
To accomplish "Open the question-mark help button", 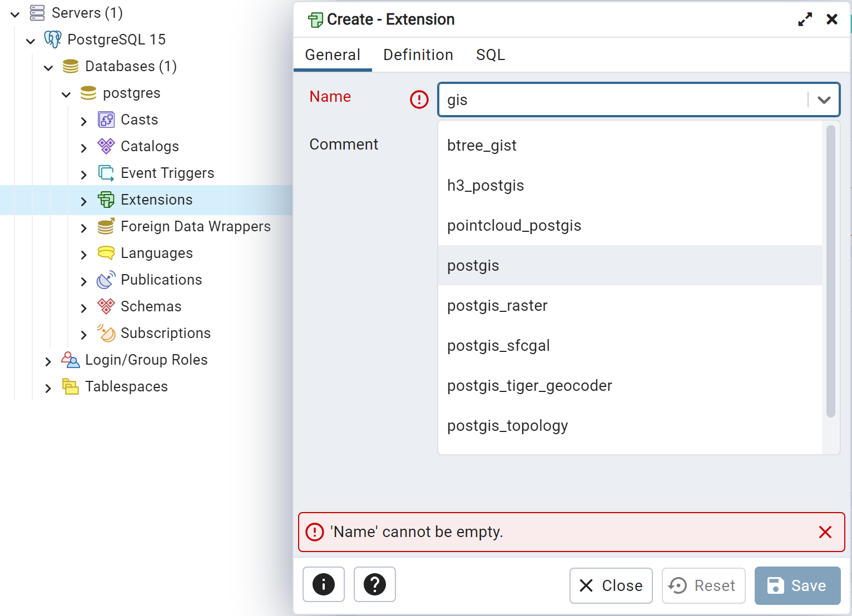I will tap(375, 584).
